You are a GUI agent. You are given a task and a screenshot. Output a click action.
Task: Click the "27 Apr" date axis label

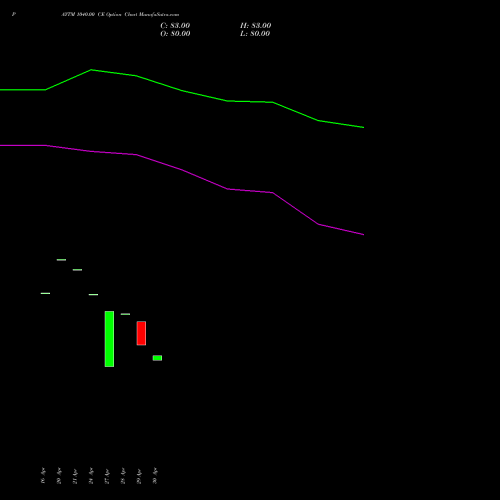tap(107, 476)
